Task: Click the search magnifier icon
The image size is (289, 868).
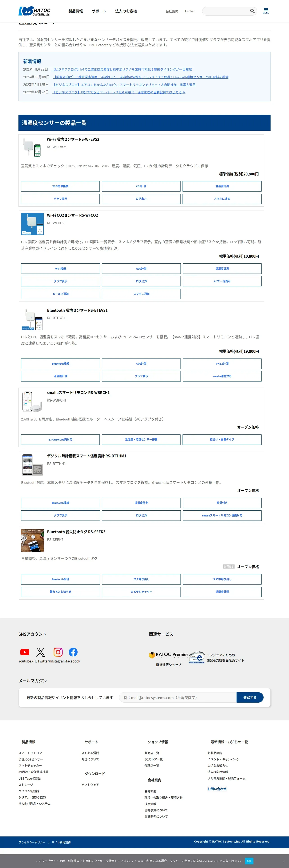Action: 252,11
